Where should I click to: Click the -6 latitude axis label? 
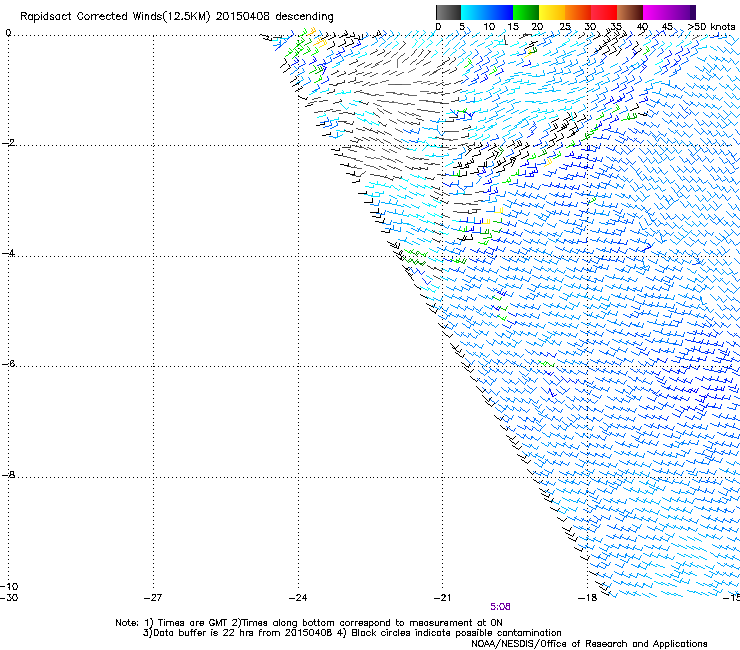click(8, 364)
